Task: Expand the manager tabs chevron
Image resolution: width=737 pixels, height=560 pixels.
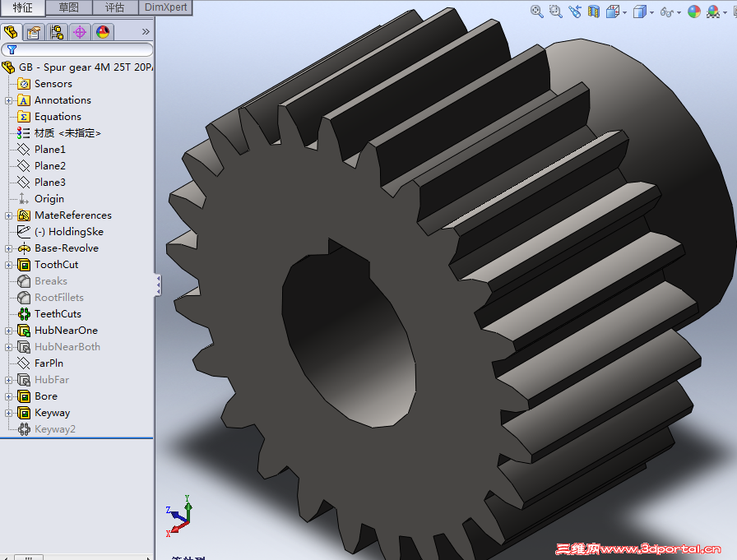Action: tap(146, 31)
